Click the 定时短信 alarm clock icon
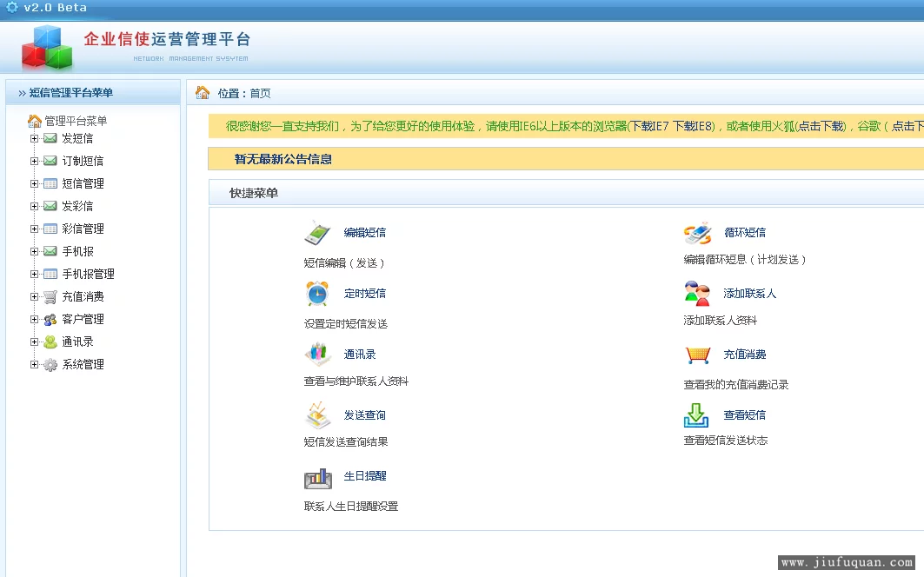The image size is (924, 577). coord(317,294)
